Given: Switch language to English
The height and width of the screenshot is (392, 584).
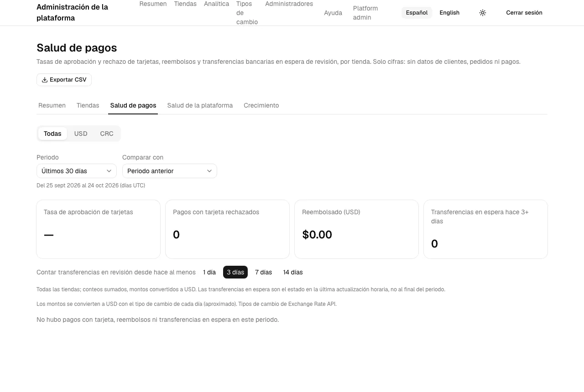Looking at the screenshot, I should pos(449,13).
